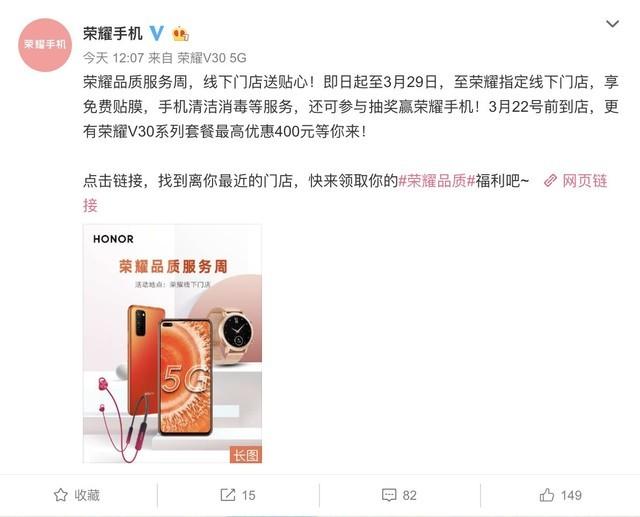This screenshot has width=640, height=517.
Task: Click the like count 149
Action: point(571,495)
